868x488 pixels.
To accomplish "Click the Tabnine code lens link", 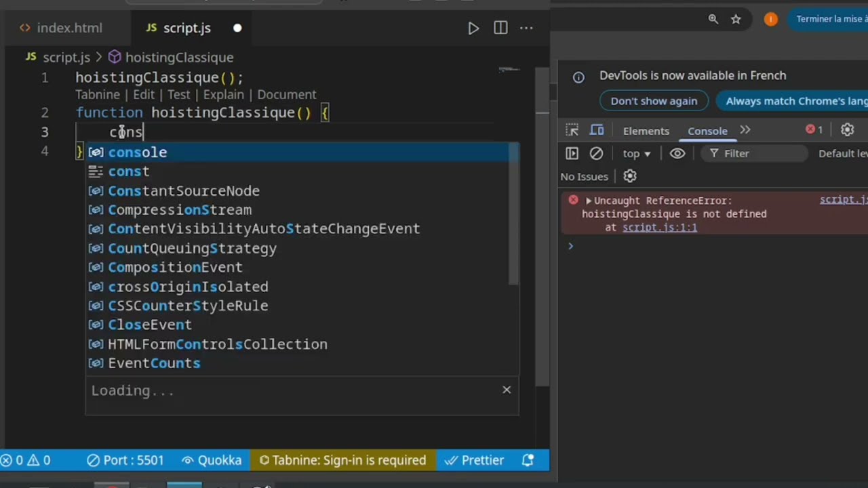I will [x=98, y=95].
